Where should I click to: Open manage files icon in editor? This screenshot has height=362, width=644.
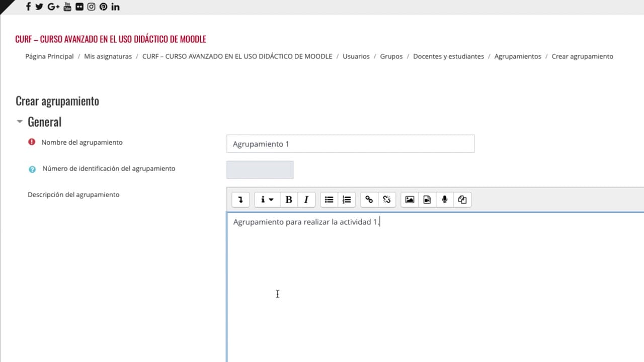click(462, 200)
